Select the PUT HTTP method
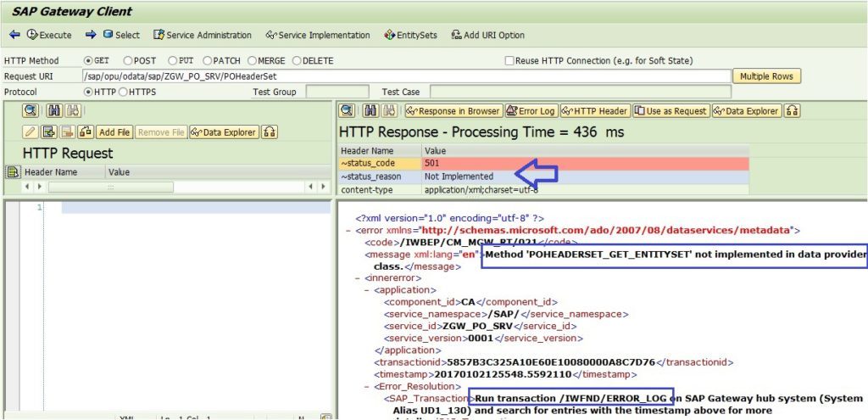The height and width of the screenshot is (420, 868). (x=173, y=61)
